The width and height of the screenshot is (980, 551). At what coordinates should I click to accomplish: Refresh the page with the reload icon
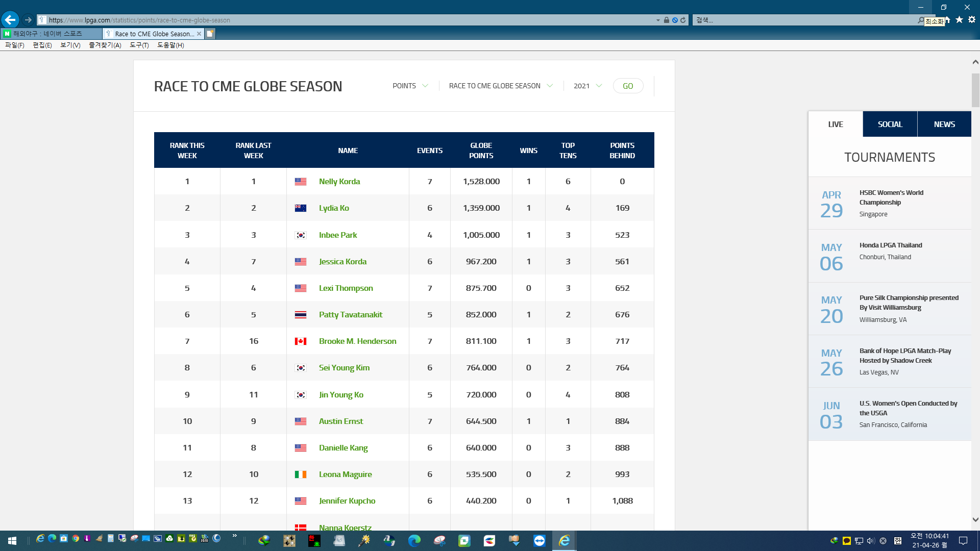[x=683, y=20]
